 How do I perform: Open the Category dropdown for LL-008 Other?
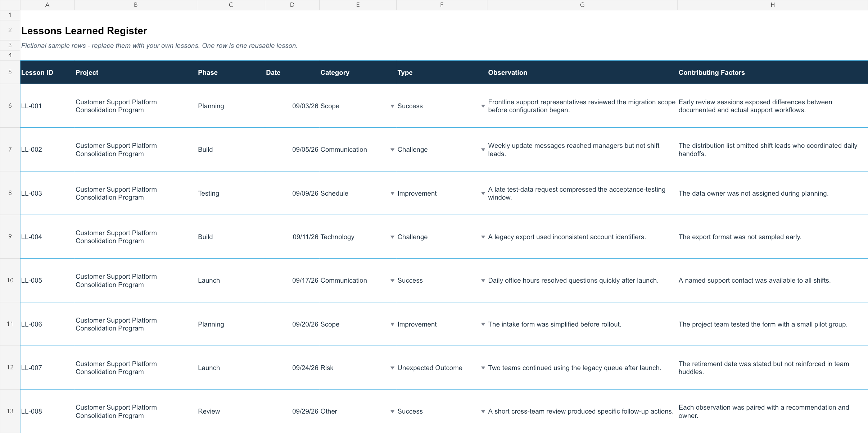(392, 411)
